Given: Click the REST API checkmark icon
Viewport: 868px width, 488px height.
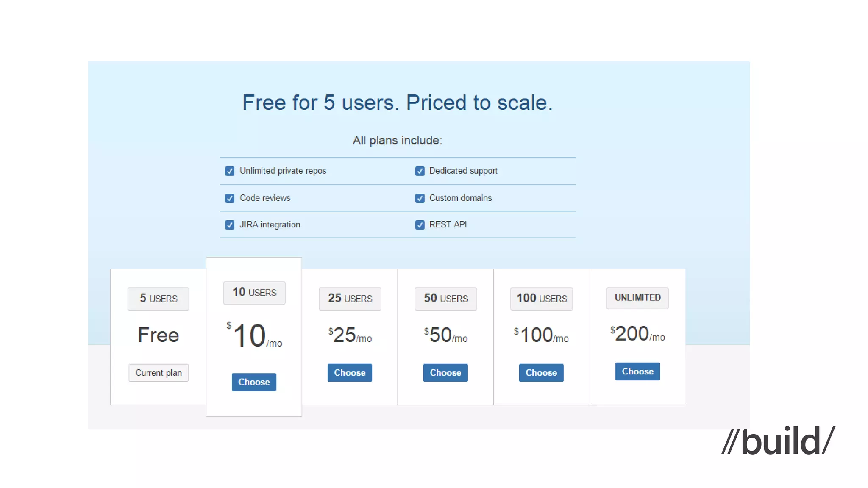Looking at the screenshot, I should tap(420, 225).
